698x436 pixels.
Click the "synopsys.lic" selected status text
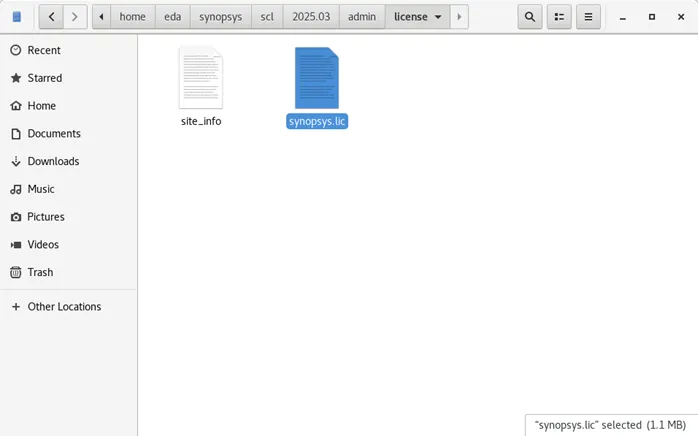click(x=610, y=425)
